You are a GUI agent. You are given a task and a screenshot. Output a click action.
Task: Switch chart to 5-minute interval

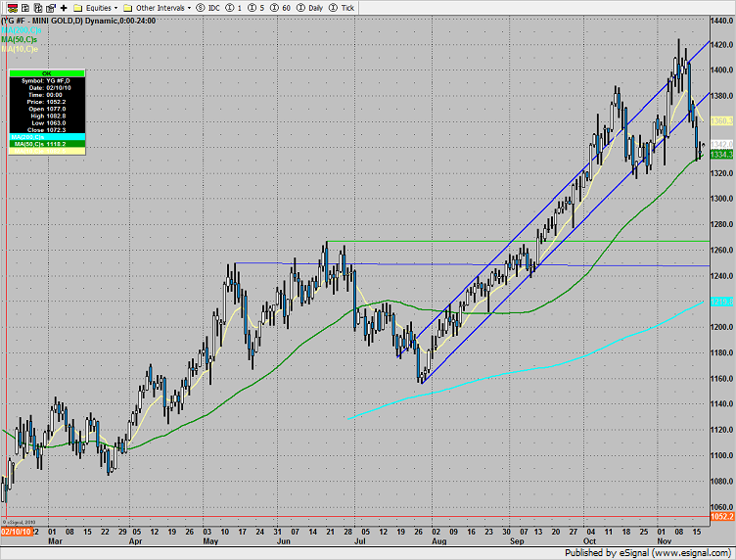click(x=255, y=8)
